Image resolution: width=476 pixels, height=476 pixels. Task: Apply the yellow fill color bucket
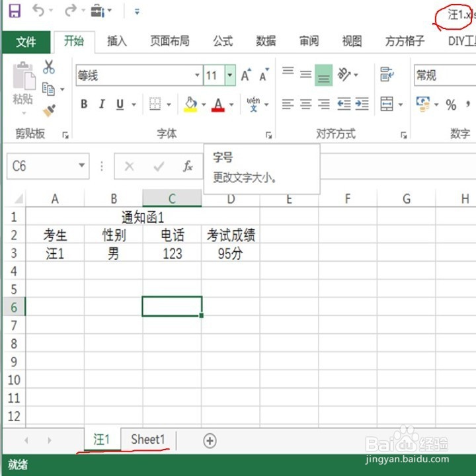[x=190, y=104]
